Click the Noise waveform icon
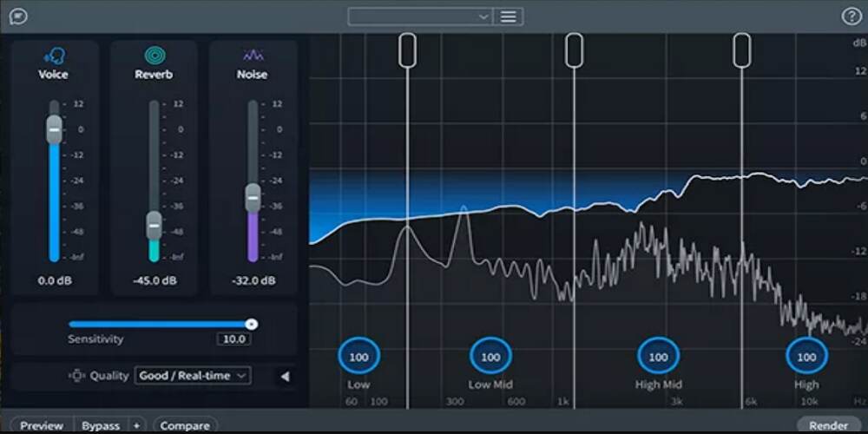The height and width of the screenshot is (434, 868). [253, 56]
